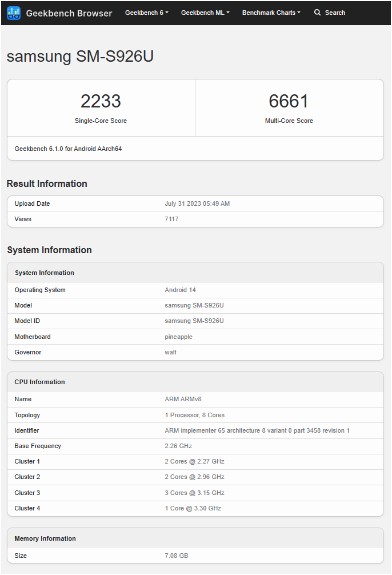Select the Model ID row value
This screenshot has height=575, width=392.
pos(194,321)
